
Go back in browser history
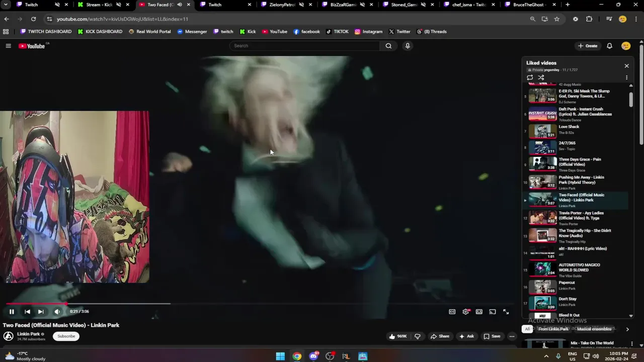tap(7, 19)
